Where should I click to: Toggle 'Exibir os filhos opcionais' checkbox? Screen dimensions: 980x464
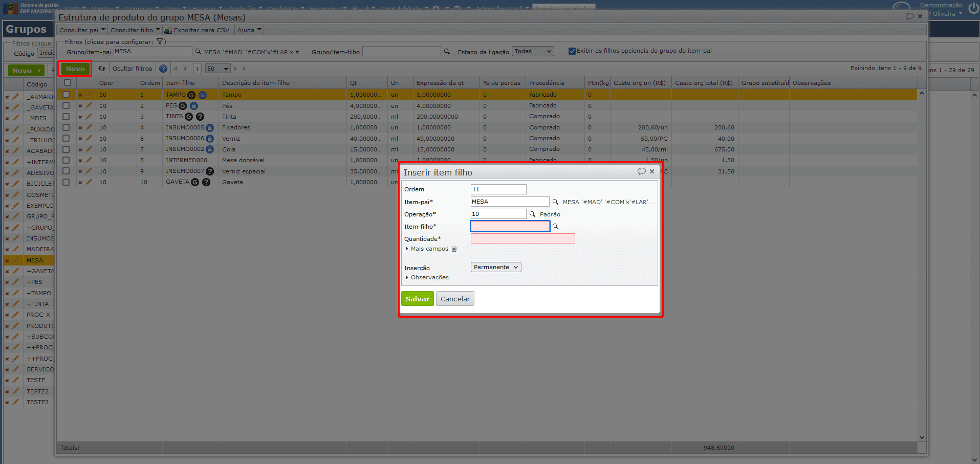pos(572,51)
